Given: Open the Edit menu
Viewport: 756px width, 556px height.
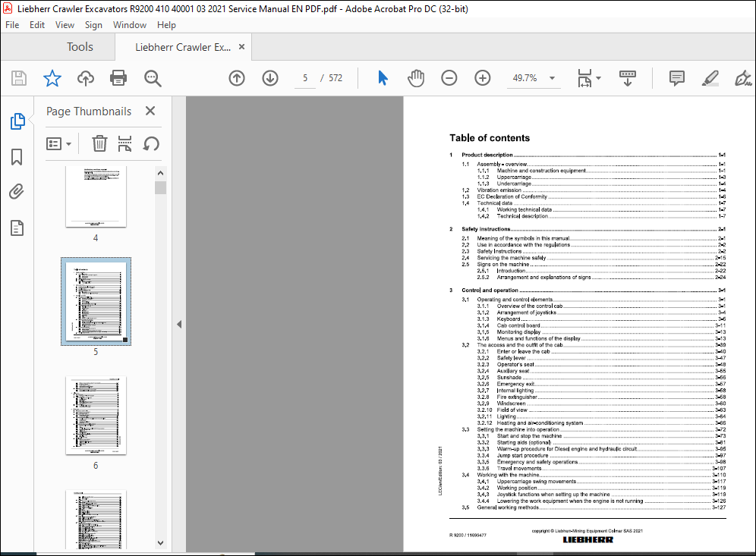Looking at the screenshot, I should point(37,25).
